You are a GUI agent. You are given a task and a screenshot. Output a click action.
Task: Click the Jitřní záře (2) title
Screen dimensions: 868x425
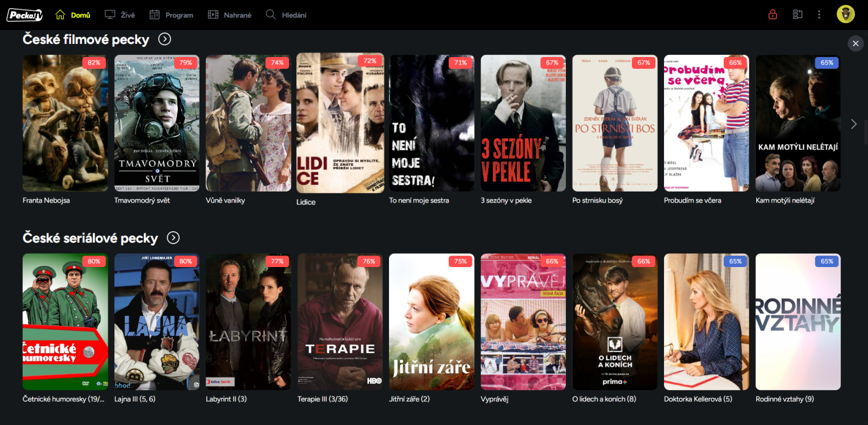coord(410,399)
